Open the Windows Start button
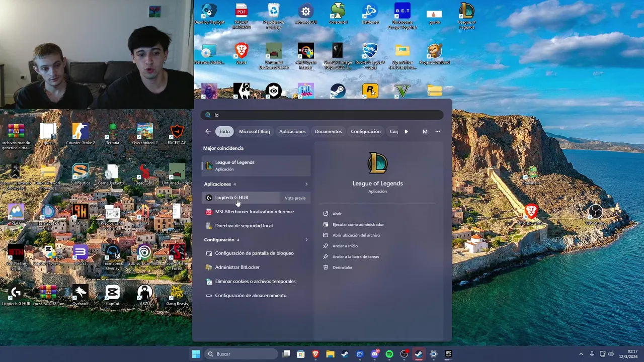The width and height of the screenshot is (644, 362). click(x=196, y=354)
